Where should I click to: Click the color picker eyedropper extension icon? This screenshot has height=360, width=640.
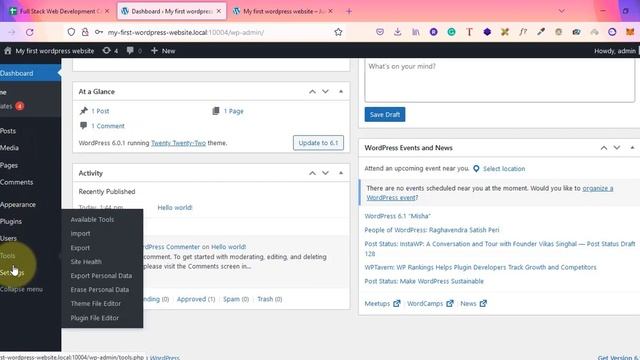click(x=541, y=32)
